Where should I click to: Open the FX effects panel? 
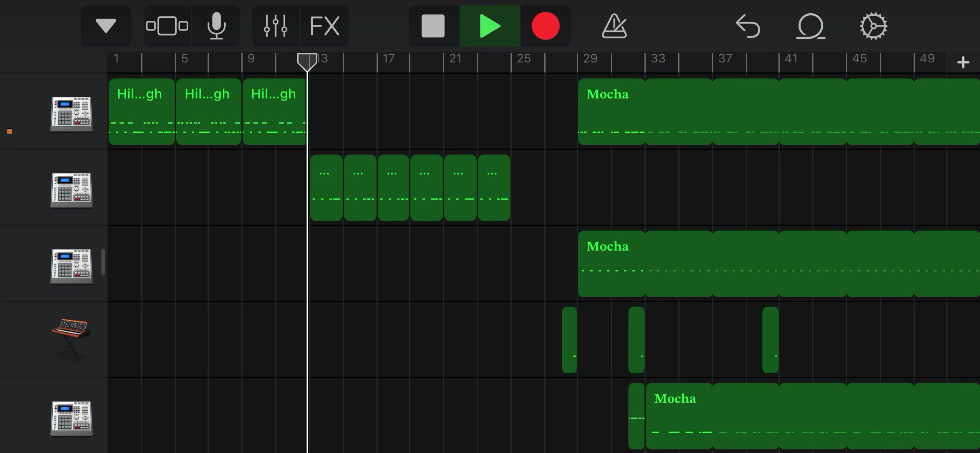pos(325,26)
